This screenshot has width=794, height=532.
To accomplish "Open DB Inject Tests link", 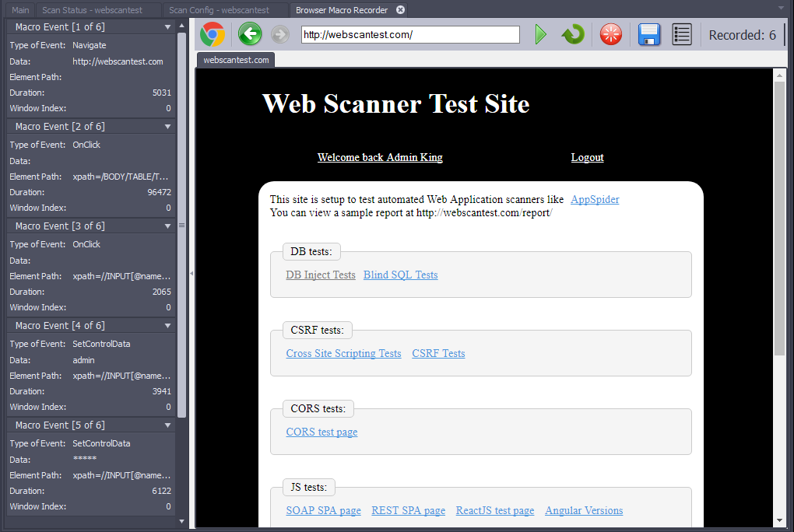I will 321,275.
